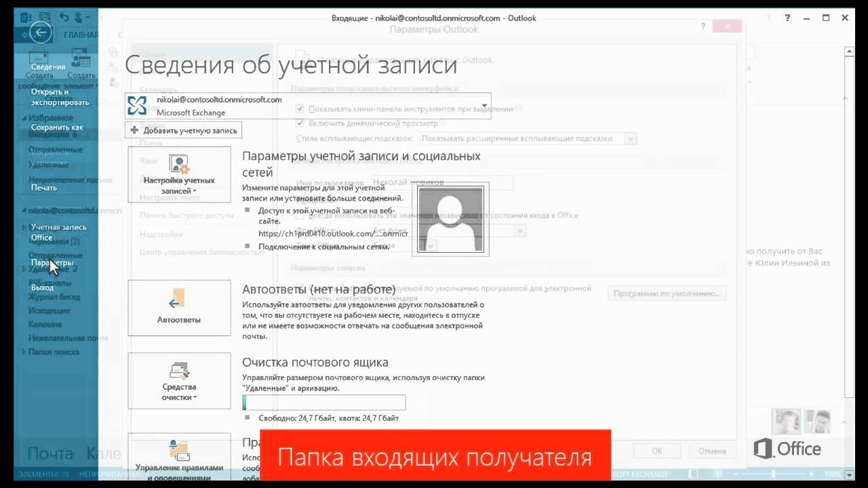This screenshot has width=868, height=488.
Task: Click the zoom slider in status bar
Action: 774,474
